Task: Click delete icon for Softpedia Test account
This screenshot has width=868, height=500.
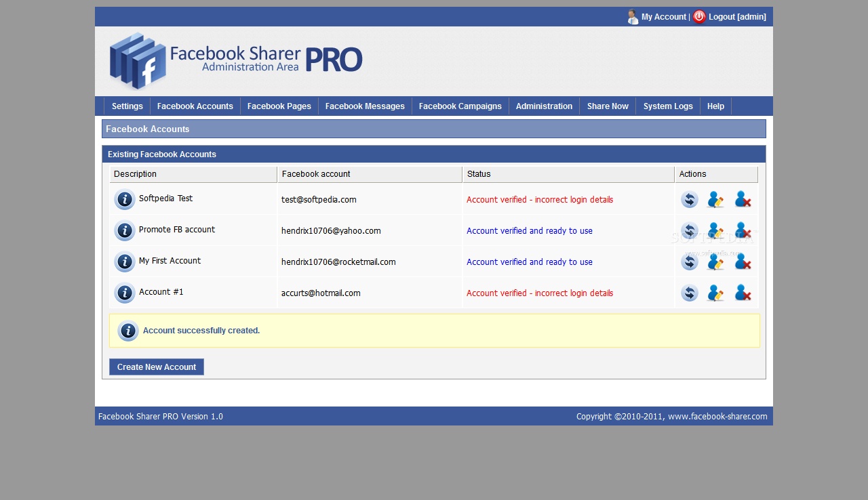Action: click(x=743, y=199)
